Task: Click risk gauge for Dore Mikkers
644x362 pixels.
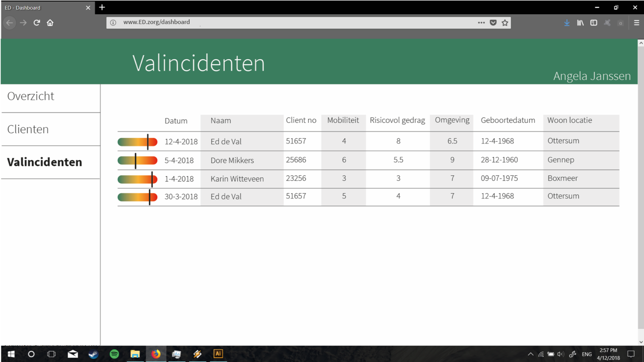Action: pos(137,161)
